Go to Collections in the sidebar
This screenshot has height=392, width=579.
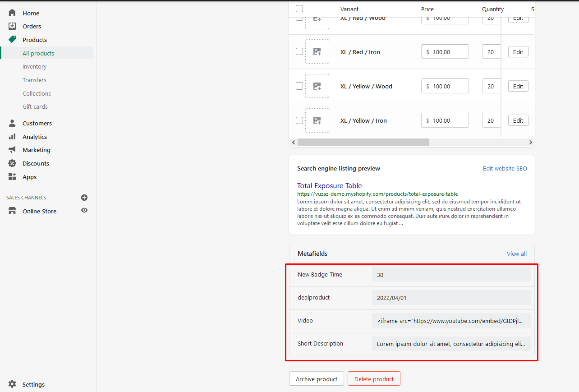point(37,93)
